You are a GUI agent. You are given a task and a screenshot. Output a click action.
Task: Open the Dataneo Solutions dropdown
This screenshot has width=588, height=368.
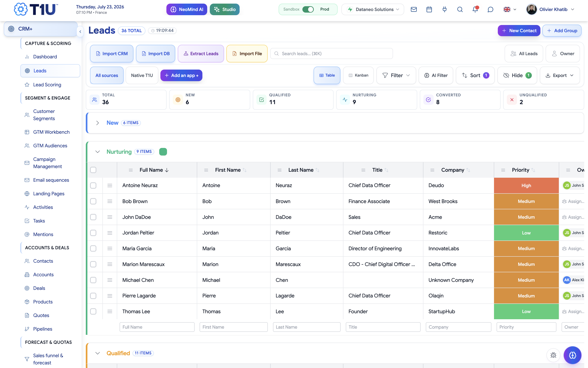pyautogui.click(x=373, y=9)
